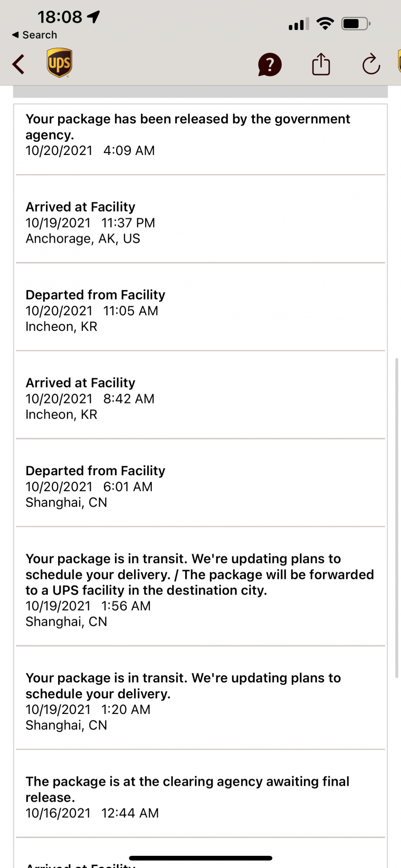This screenshot has height=868, width=401.
Task: Tap the forwarded to UPS facility update
Action: click(x=199, y=590)
